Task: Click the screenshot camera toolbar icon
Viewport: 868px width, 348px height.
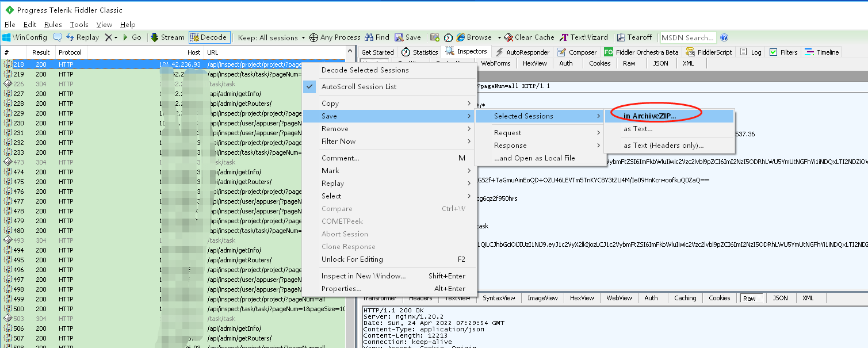Action: point(435,37)
